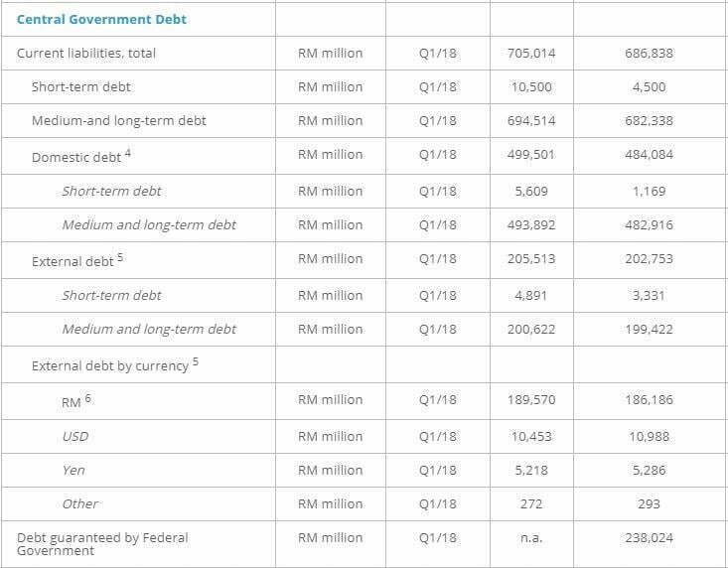Image resolution: width=728 pixels, height=568 pixels.
Task: Click footnote 6 next to RM
Action: click(88, 398)
